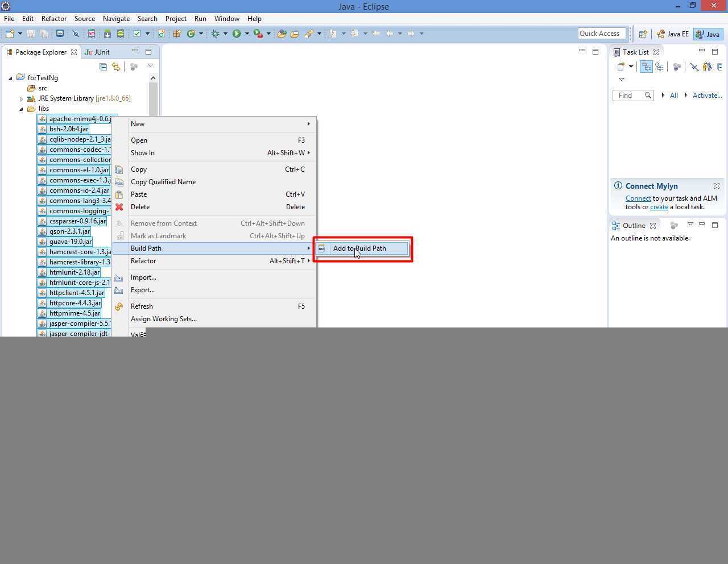This screenshot has width=728, height=564.
Task: Switch to the Java perspective button
Action: click(708, 34)
